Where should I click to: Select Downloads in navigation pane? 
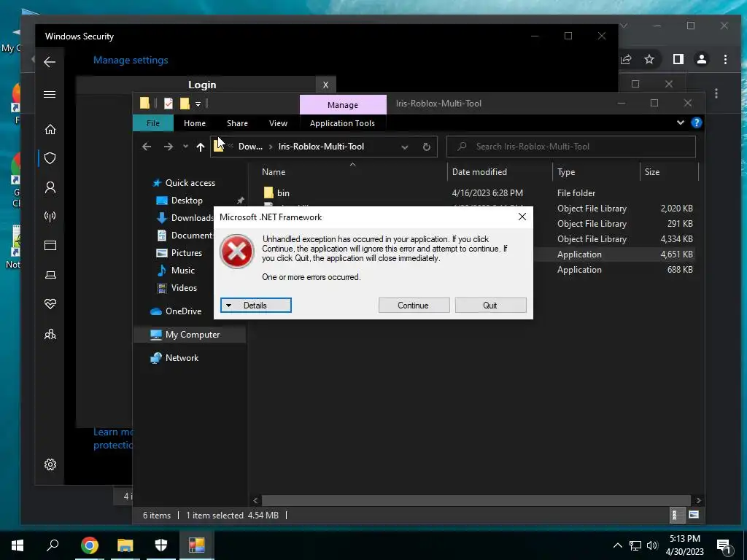192,217
